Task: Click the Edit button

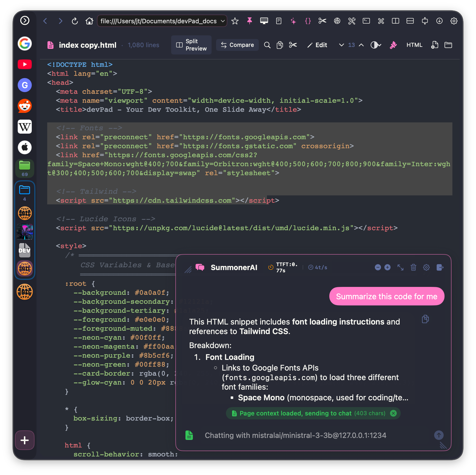Action: [x=317, y=45]
